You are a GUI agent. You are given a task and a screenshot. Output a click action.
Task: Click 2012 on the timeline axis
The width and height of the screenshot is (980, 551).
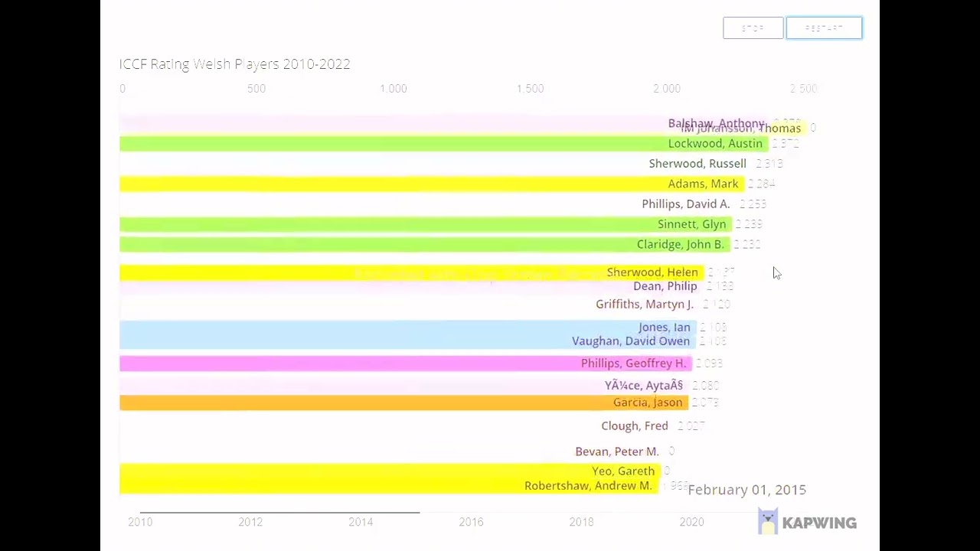250,522
